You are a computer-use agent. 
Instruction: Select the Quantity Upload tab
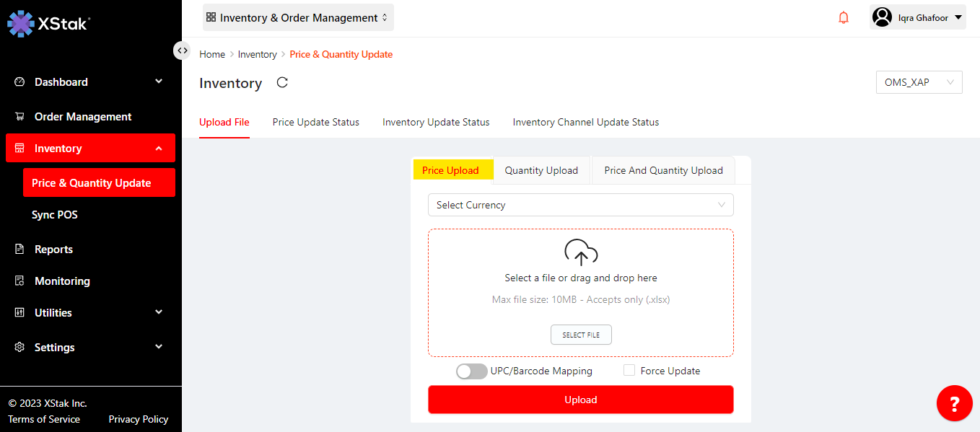coord(541,171)
